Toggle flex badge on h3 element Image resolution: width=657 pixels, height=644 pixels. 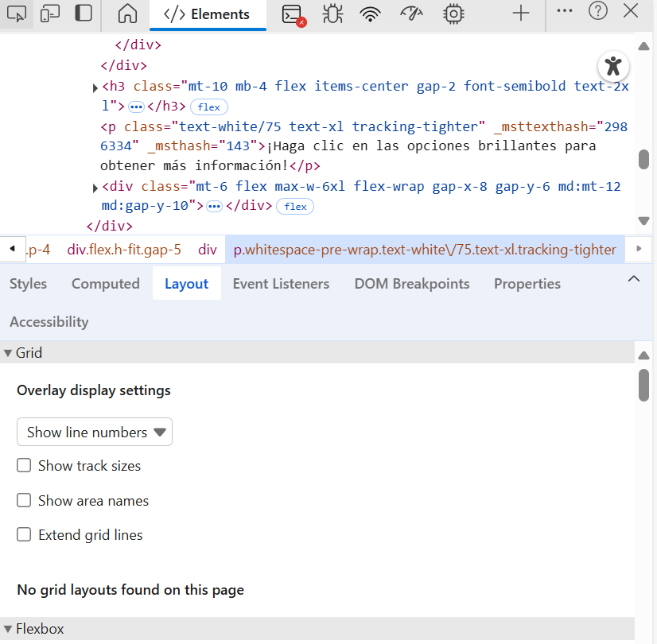coord(209,107)
